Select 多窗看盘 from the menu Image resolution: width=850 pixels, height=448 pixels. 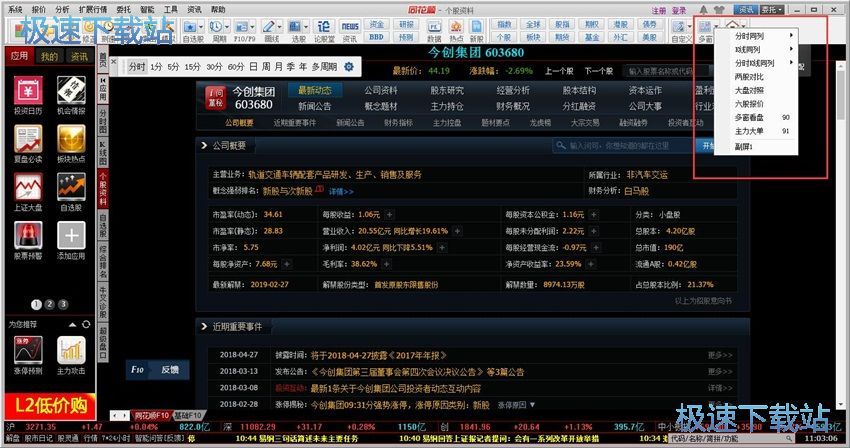coord(756,117)
